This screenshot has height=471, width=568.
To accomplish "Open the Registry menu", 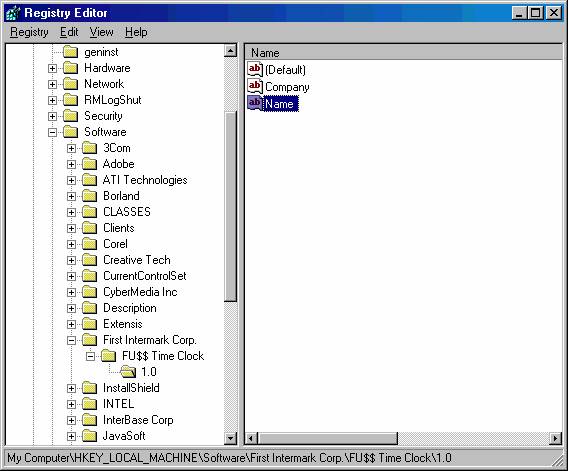I will pos(29,32).
